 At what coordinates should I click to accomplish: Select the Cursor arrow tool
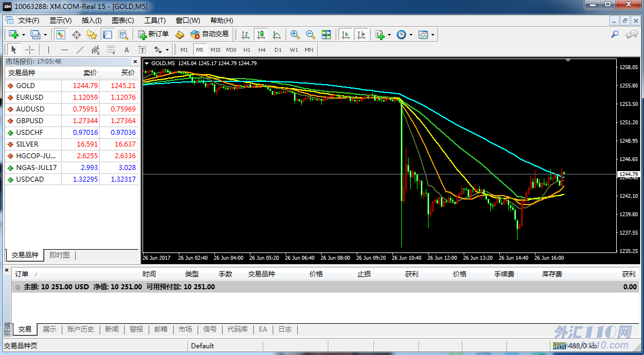point(13,50)
